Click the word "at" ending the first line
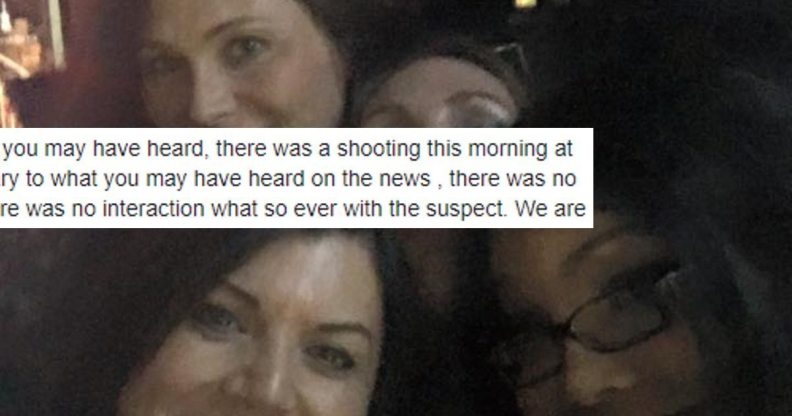This screenshot has width=792, height=416. coord(564,149)
